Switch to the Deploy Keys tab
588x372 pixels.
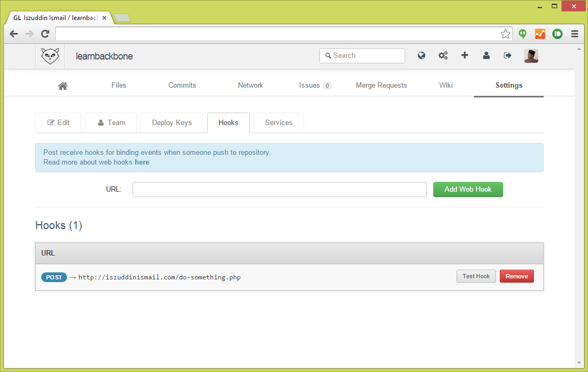(171, 123)
